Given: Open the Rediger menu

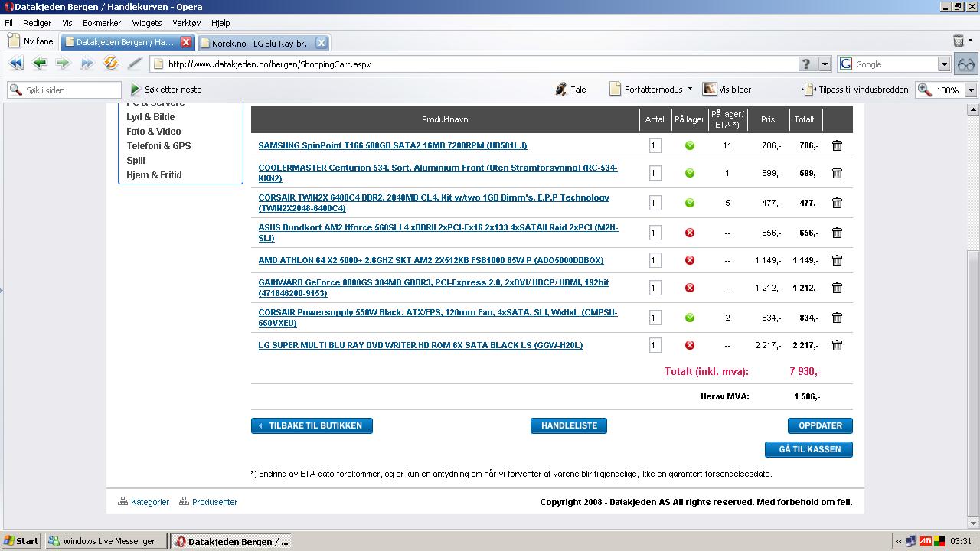Looking at the screenshot, I should click(x=37, y=23).
